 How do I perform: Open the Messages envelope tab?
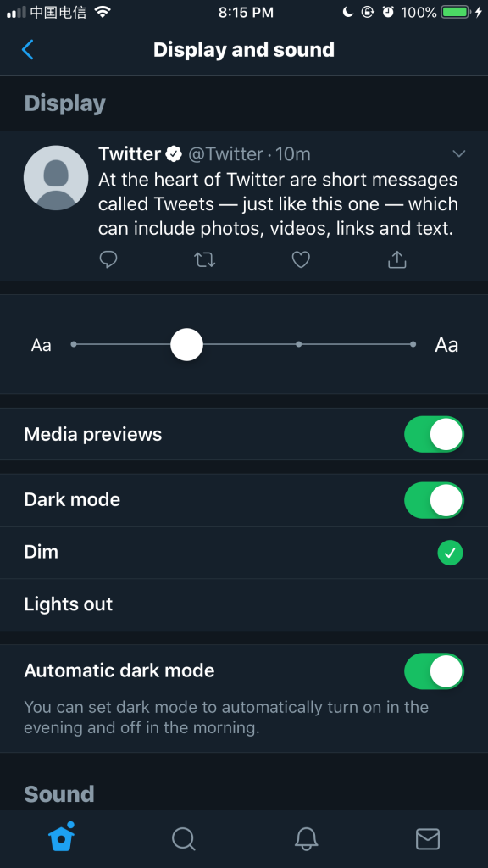click(428, 838)
